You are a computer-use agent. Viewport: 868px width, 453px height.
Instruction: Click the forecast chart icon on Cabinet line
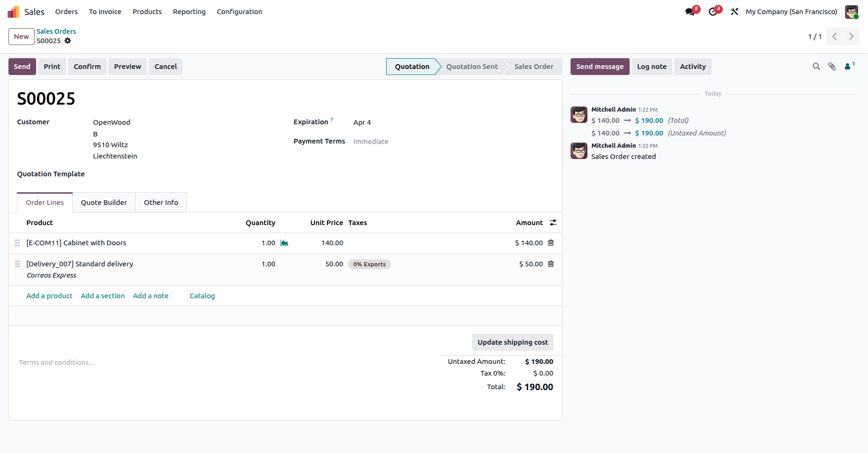(284, 243)
